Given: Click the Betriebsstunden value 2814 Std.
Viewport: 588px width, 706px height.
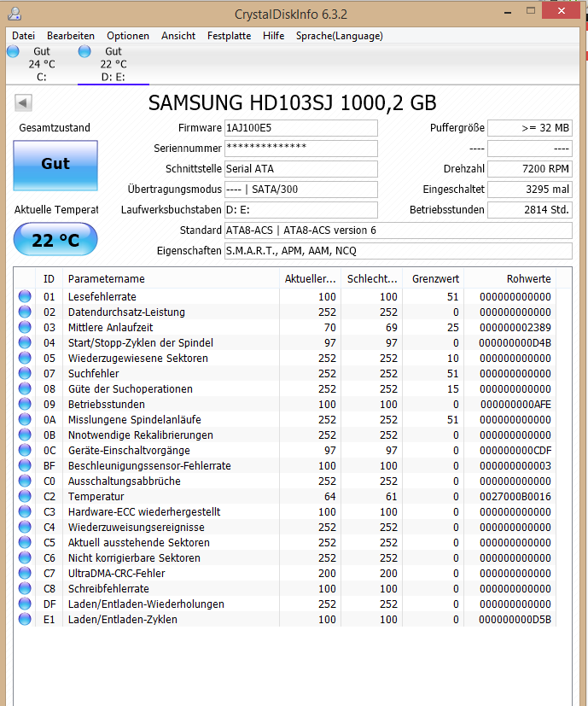Looking at the screenshot, I should (x=530, y=210).
